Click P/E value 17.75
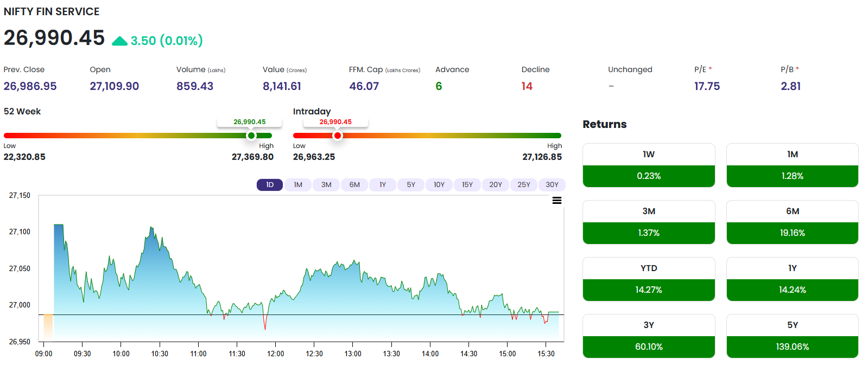The height and width of the screenshot is (366, 868). (x=707, y=86)
